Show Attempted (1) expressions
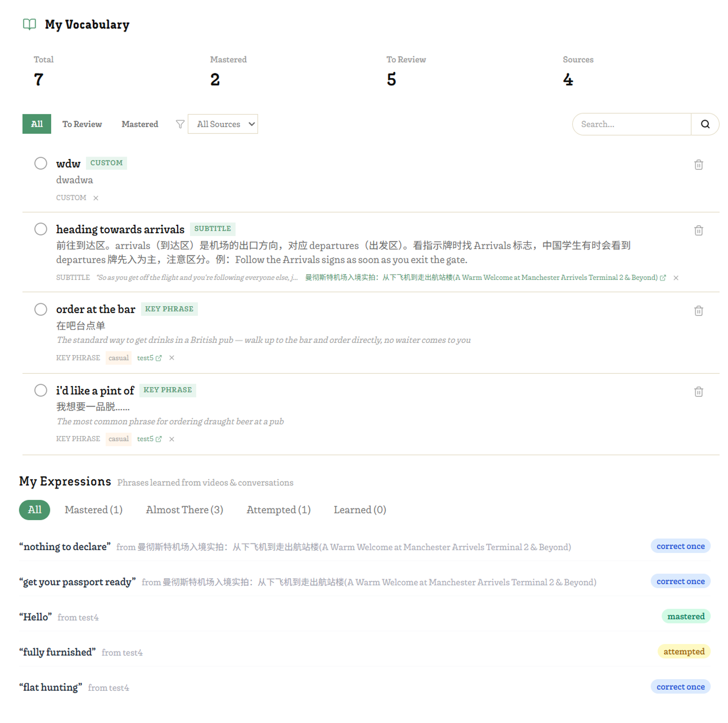 [x=279, y=509]
